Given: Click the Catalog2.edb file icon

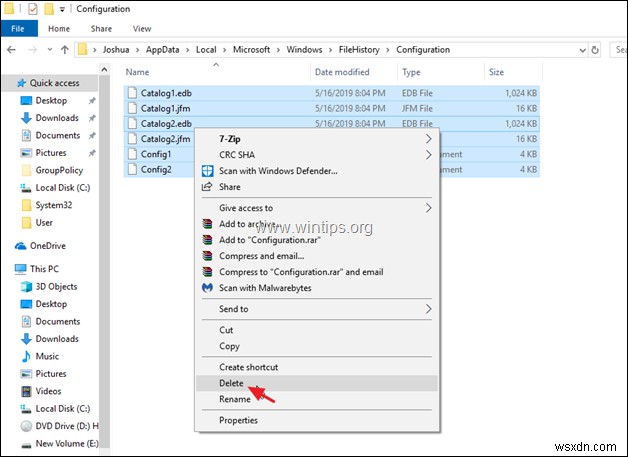Looking at the screenshot, I should (132, 123).
